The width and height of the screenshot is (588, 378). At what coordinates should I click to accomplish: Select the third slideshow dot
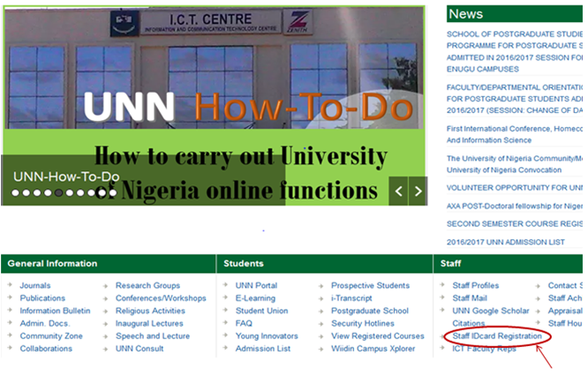point(37,193)
